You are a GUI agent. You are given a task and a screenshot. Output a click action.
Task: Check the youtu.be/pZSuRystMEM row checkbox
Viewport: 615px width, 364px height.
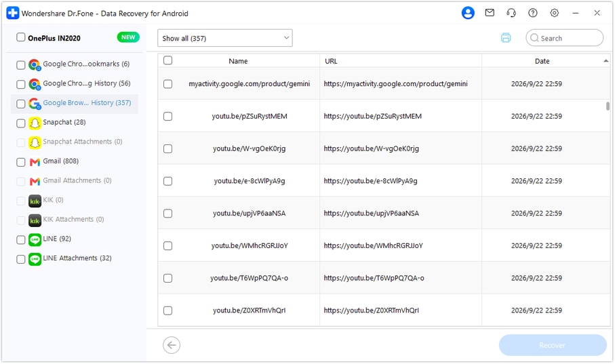168,116
